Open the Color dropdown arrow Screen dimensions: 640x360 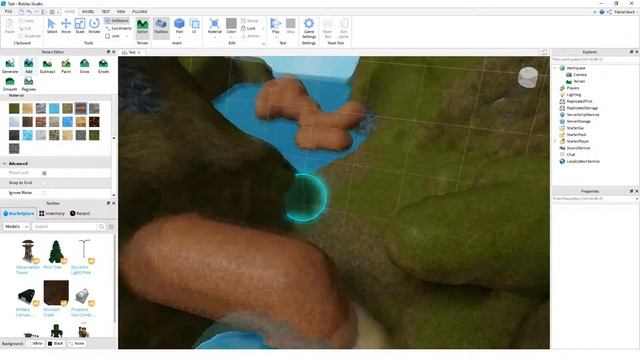pyautogui.click(x=231, y=37)
